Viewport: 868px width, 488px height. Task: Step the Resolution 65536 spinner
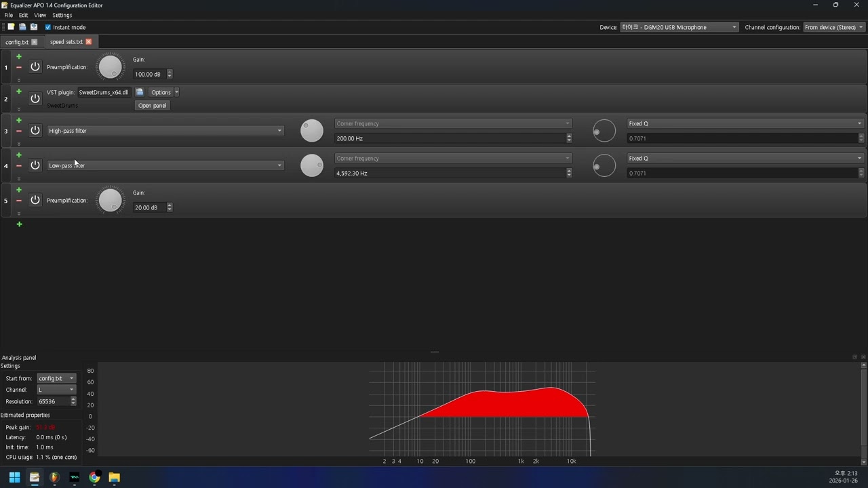[73, 401]
